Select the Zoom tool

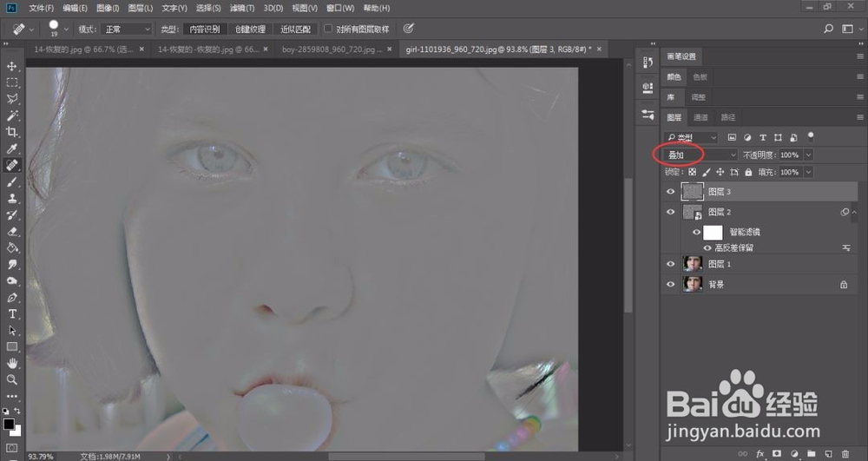point(11,379)
